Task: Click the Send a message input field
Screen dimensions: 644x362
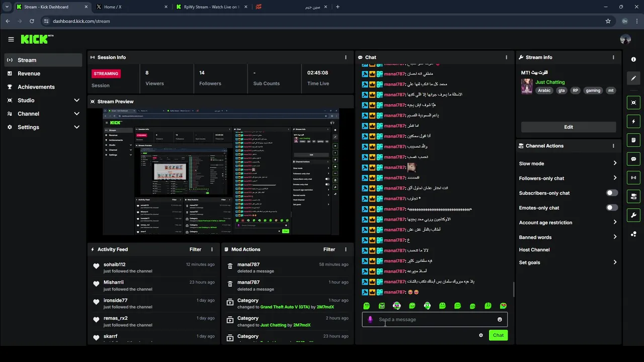Action: 435,319
